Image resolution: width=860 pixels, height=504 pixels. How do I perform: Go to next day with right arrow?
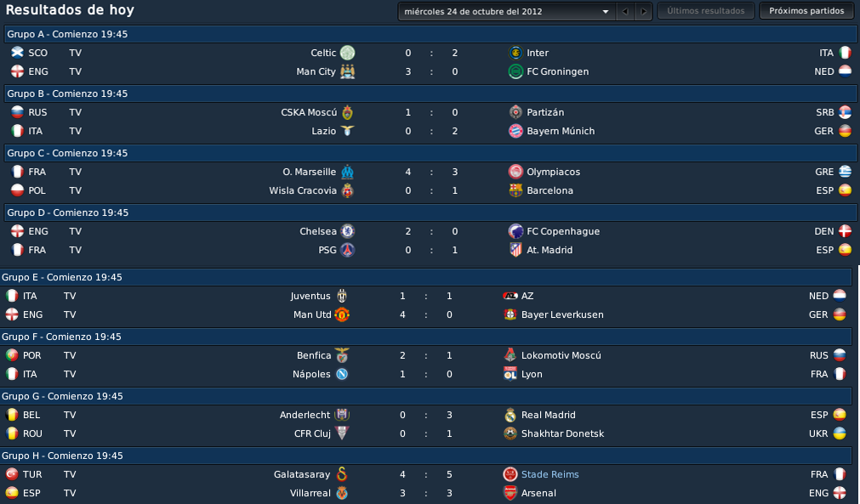pyautogui.click(x=643, y=11)
